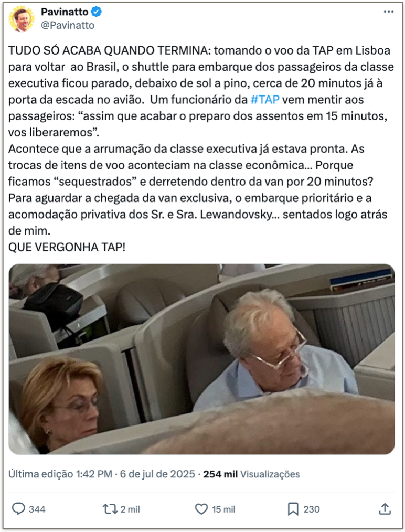Click the QUE VERGONHA TAP! text line
Screen dimensions: 405x532
[x=67, y=247]
